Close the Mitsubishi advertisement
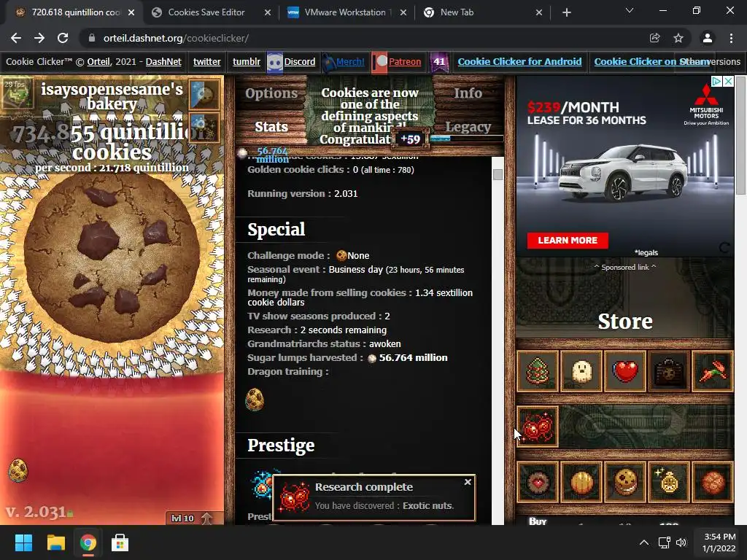This screenshot has width=747, height=560. point(728,82)
